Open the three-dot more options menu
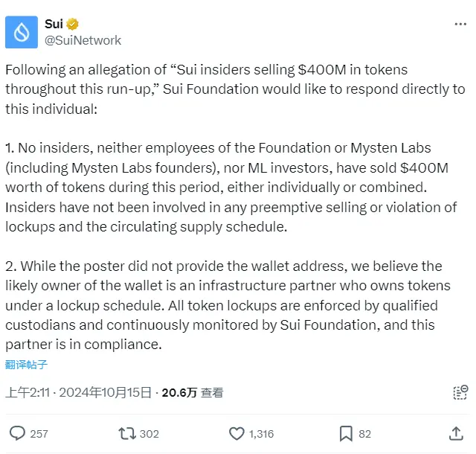 coord(460,25)
